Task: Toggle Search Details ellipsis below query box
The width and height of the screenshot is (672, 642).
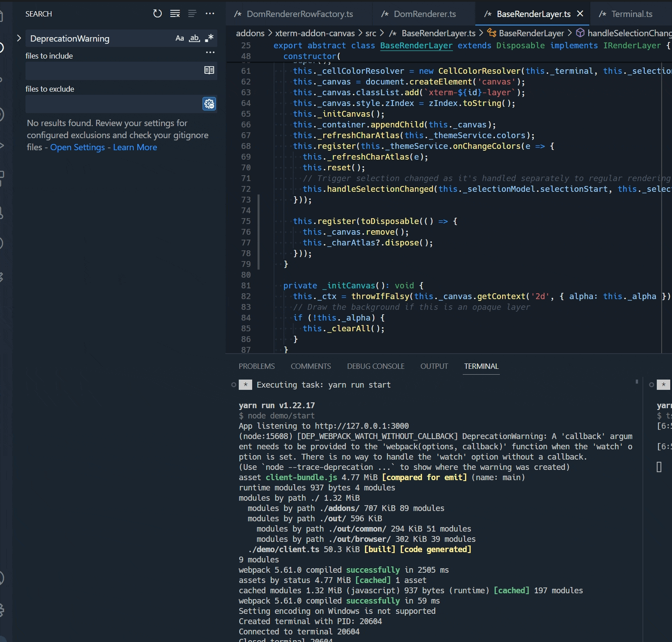Action: pyautogui.click(x=210, y=52)
